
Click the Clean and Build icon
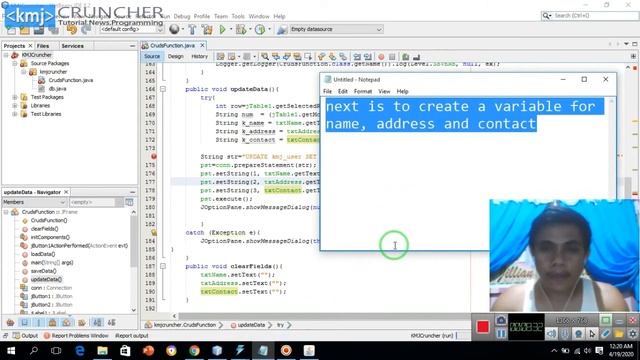[207, 29]
